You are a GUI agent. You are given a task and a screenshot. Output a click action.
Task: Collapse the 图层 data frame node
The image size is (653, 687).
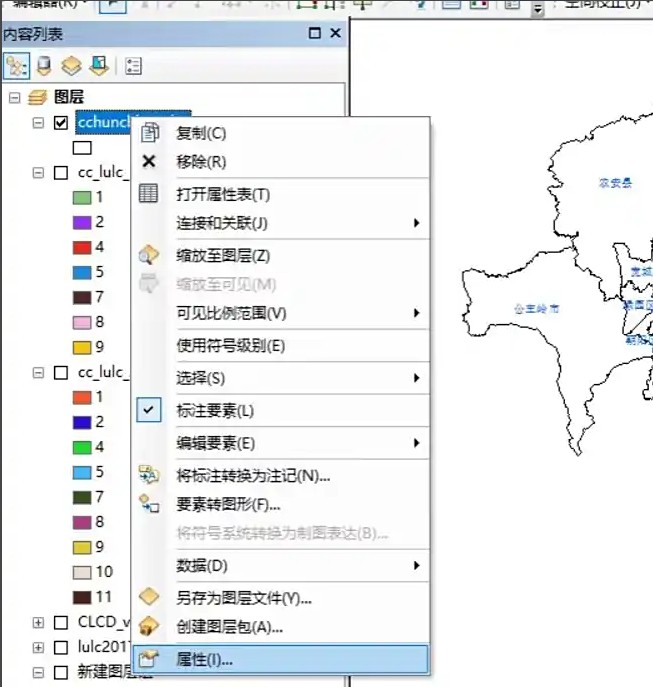pyautogui.click(x=14, y=97)
